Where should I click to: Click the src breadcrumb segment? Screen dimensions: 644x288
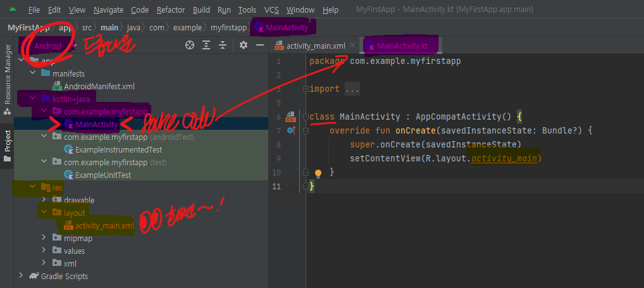[x=87, y=28]
